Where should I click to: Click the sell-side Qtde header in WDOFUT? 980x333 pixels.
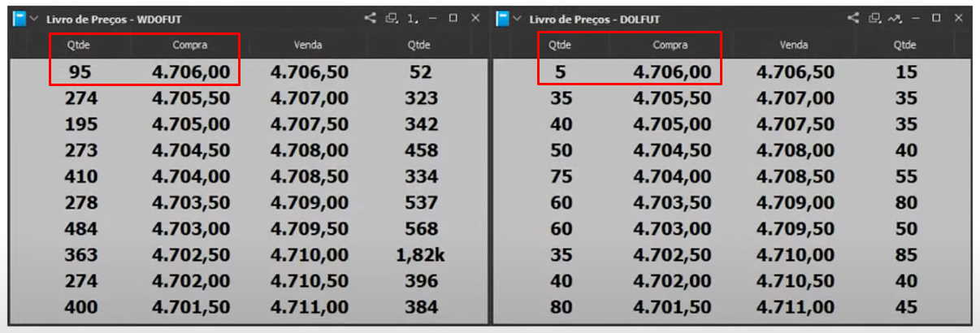[x=419, y=45]
